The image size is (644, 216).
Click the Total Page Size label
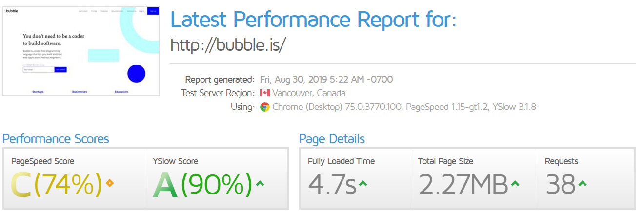click(445, 161)
